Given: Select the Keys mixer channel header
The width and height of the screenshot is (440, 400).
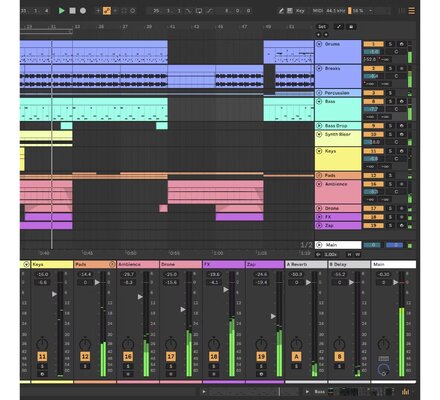Looking at the screenshot, I should 52,264.
